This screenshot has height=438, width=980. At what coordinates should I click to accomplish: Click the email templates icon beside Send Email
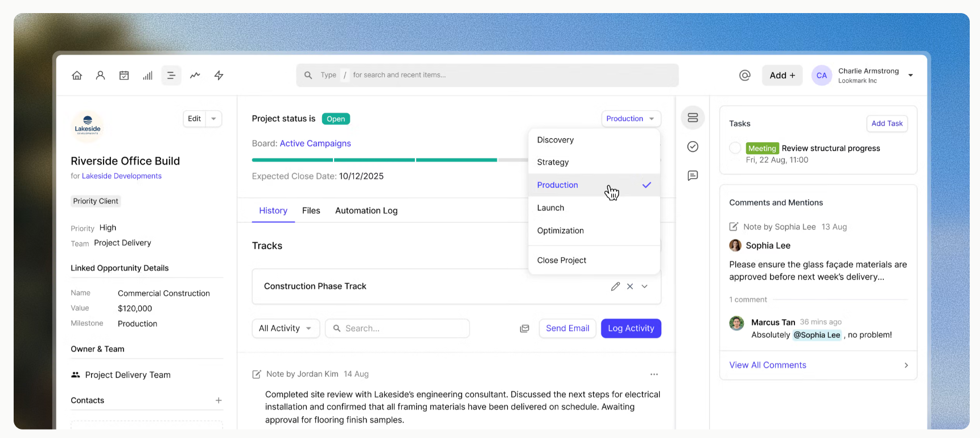coord(525,328)
